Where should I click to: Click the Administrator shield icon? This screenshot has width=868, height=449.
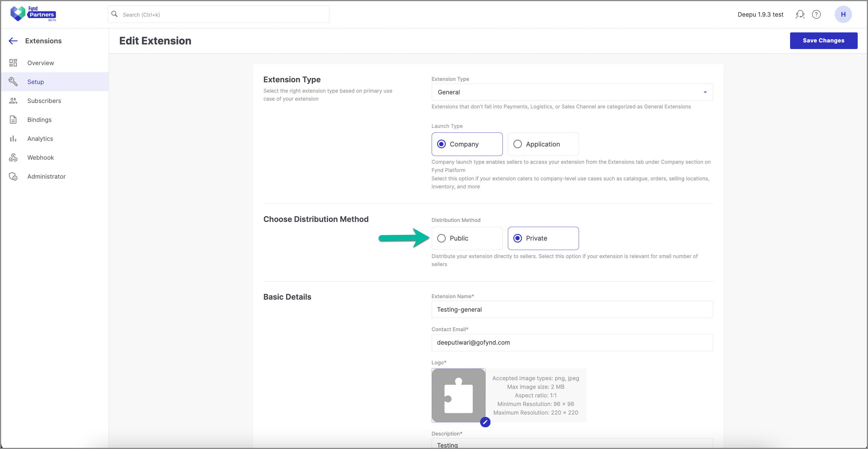point(13,176)
